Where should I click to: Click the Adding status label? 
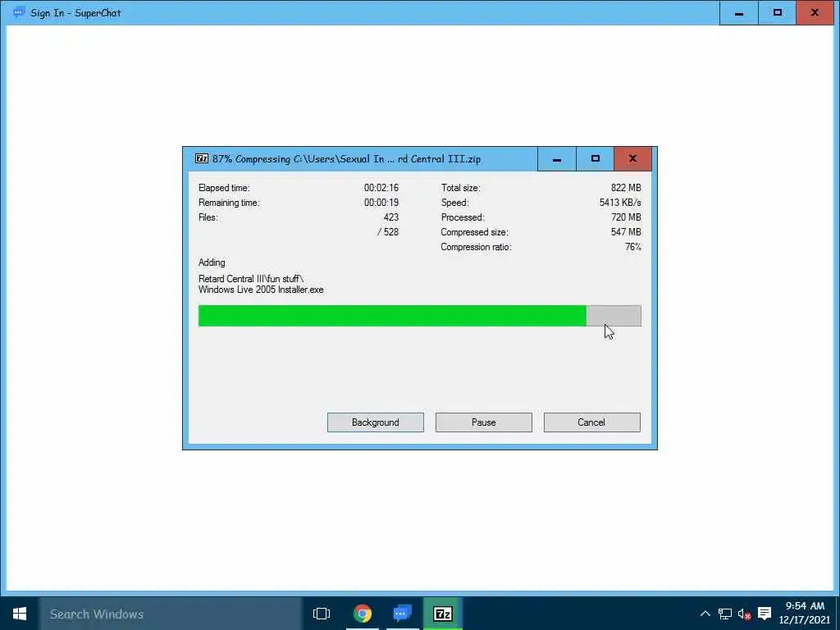(x=212, y=262)
